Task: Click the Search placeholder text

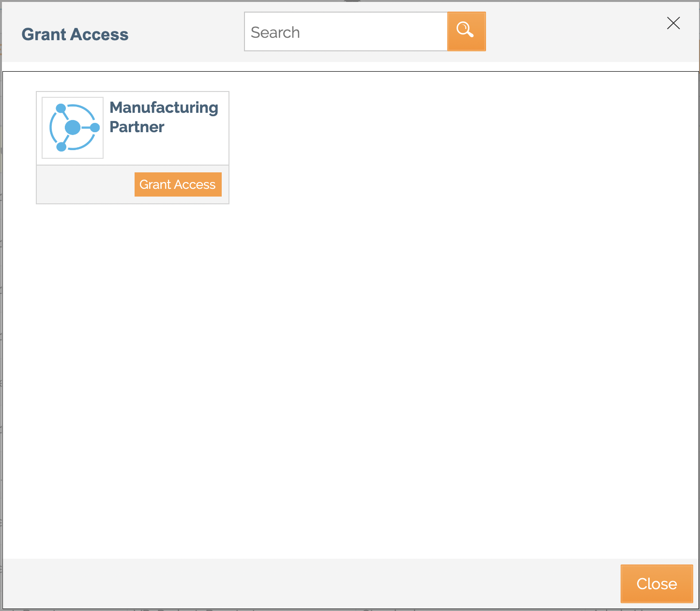Action: pos(275,32)
